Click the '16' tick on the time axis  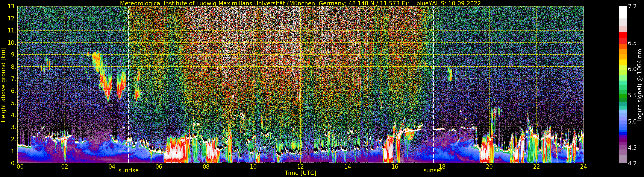[395, 167]
